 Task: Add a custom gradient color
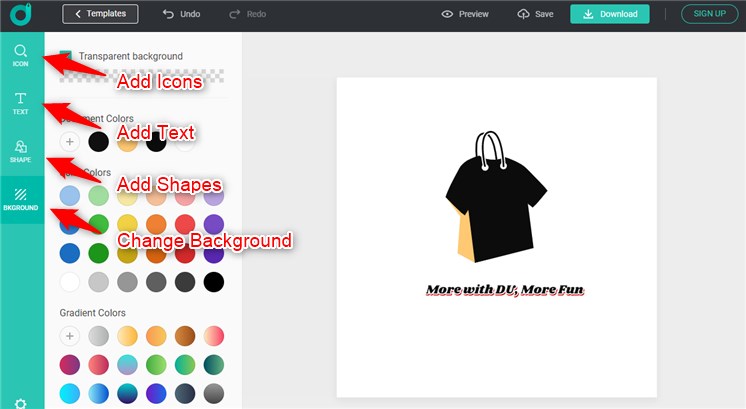click(70, 336)
